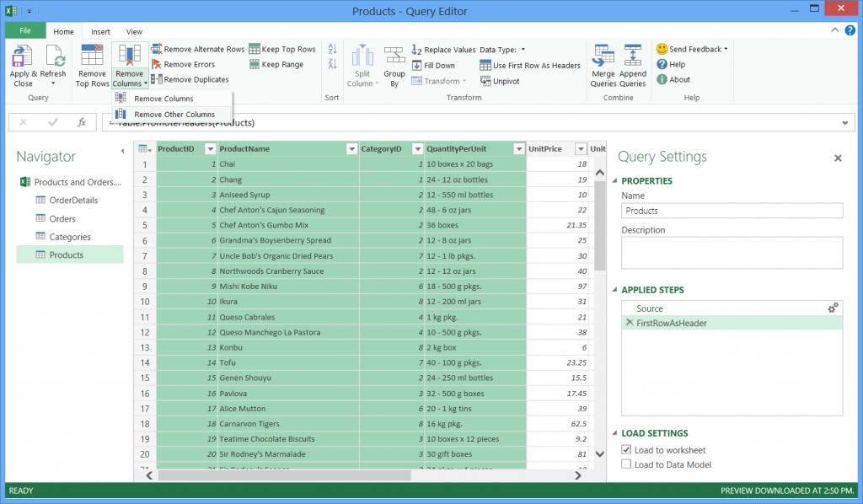863x504 pixels.
Task: Click gear icon beside Source step
Action: point(833,308)
